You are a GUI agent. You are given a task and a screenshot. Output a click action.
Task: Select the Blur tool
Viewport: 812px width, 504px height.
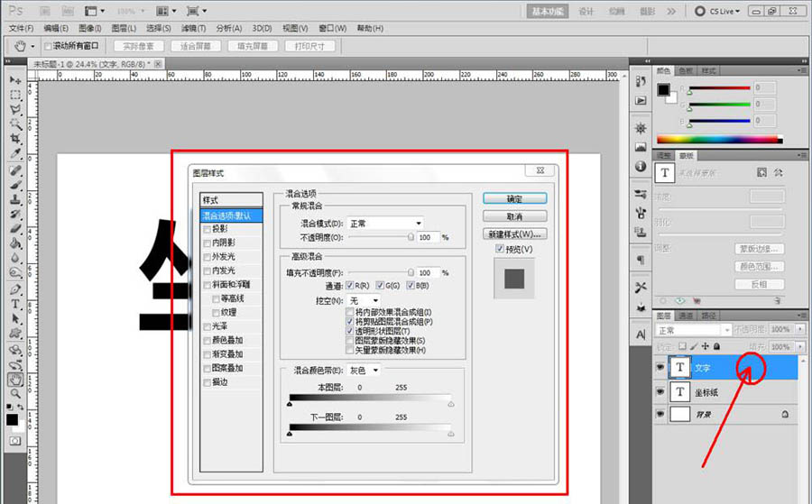[x=15, y=257]
